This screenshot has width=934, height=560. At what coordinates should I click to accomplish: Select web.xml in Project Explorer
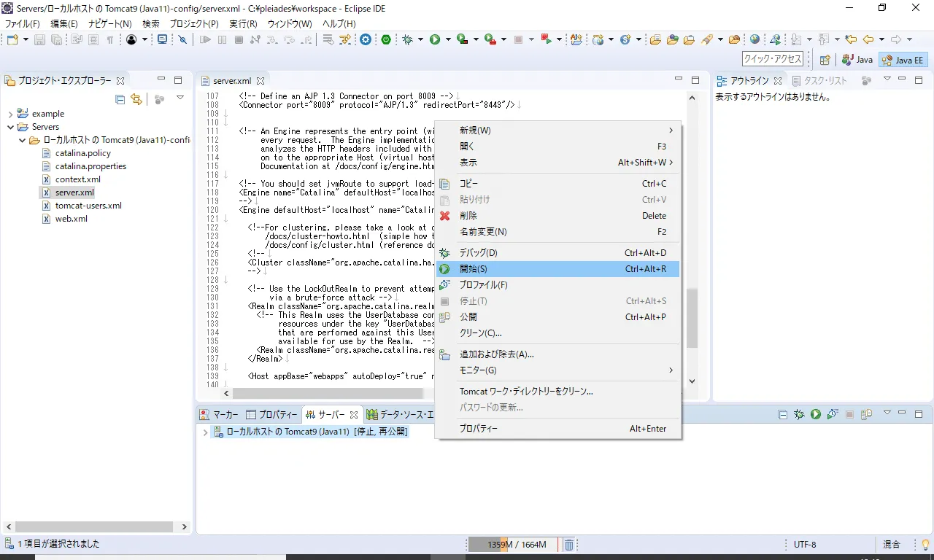click(71, 219)
